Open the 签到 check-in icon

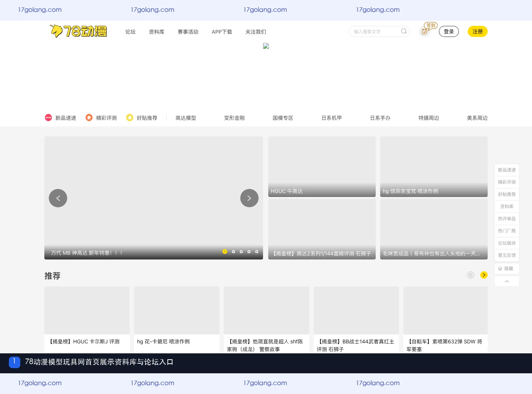point(424,31)
